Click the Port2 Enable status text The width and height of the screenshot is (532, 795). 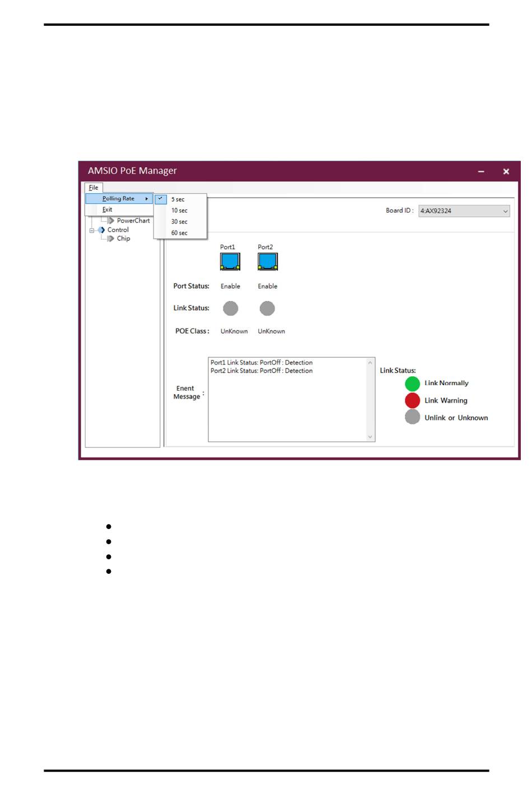coord(268,286)
